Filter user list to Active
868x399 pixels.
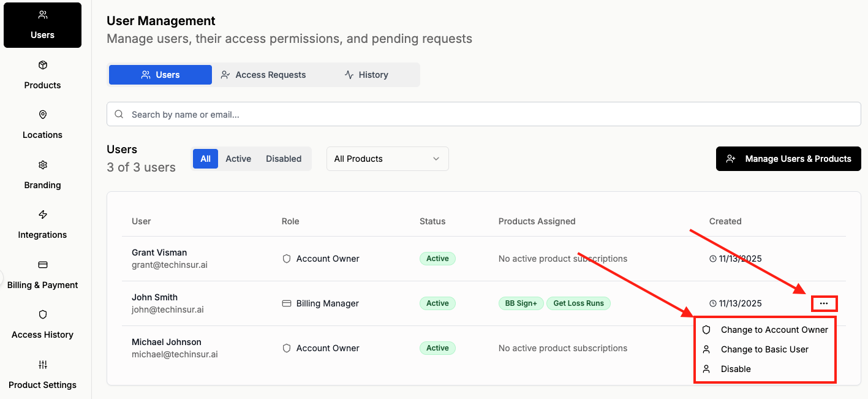coord(238,159)
